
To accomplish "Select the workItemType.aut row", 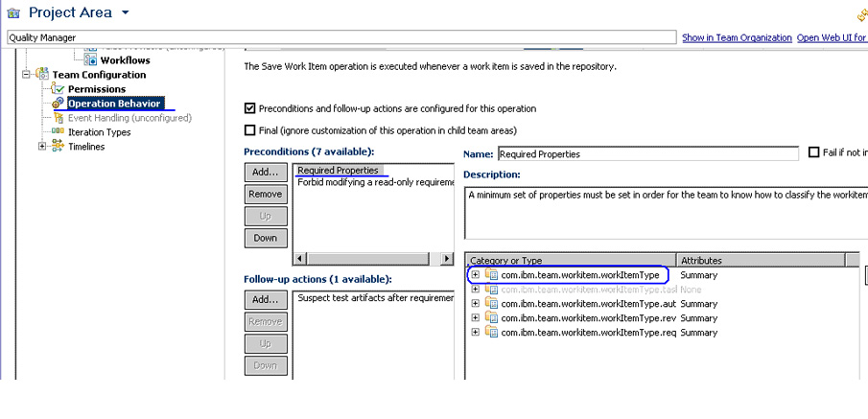I will [x=589, y=304].
